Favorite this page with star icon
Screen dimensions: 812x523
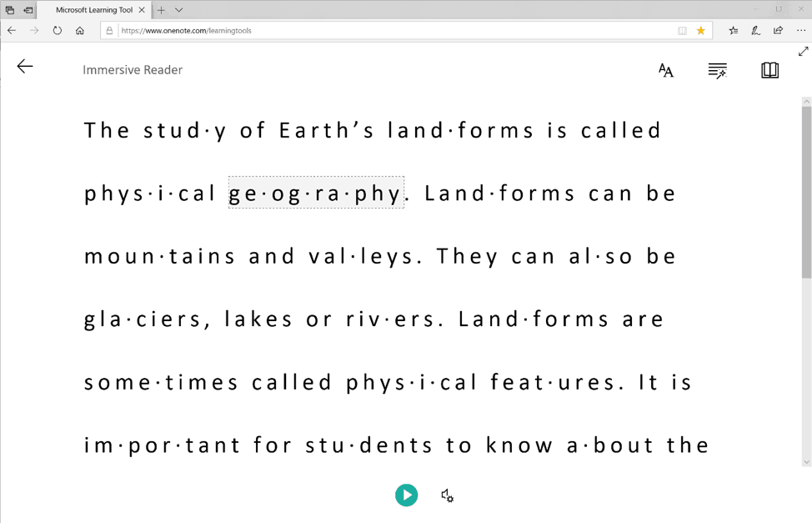pyautogui.click(x=701, y=31)
